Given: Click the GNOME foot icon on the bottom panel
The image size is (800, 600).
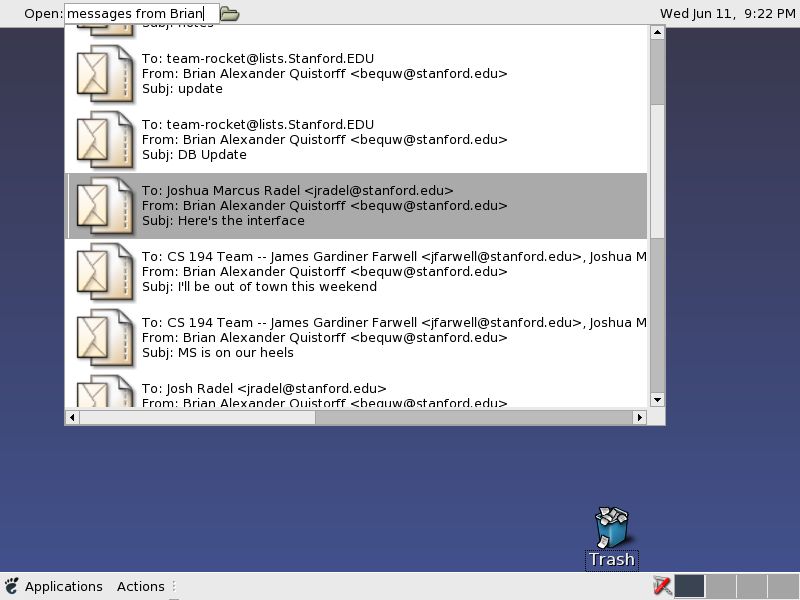Looking at the screenshot, I should coord(12,587).
